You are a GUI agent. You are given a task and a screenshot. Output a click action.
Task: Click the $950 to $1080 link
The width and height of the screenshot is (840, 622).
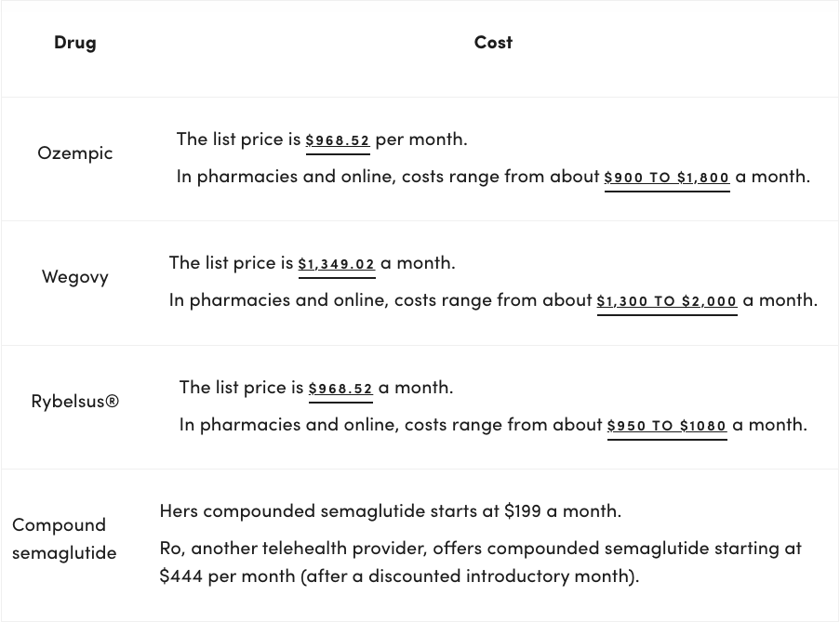pyautogui.click(x=667, y=426)
